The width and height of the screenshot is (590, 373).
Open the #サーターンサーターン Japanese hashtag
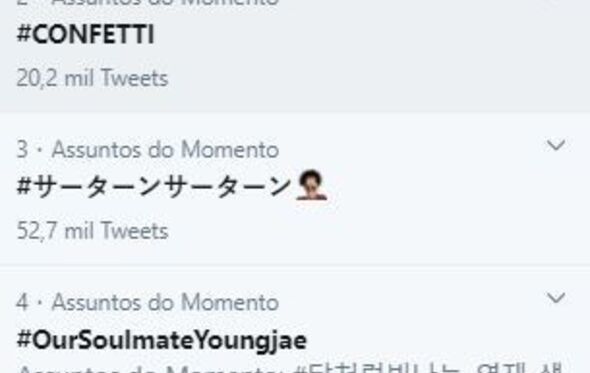click(x=154, y=187)
